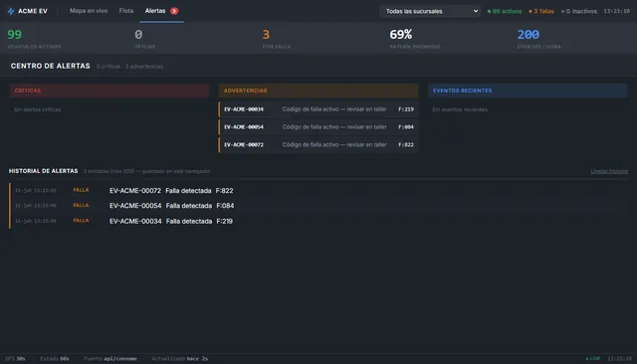Open warning for EV-ACME-00054
This screenshot has height=364, width=637.
point(318,127)
